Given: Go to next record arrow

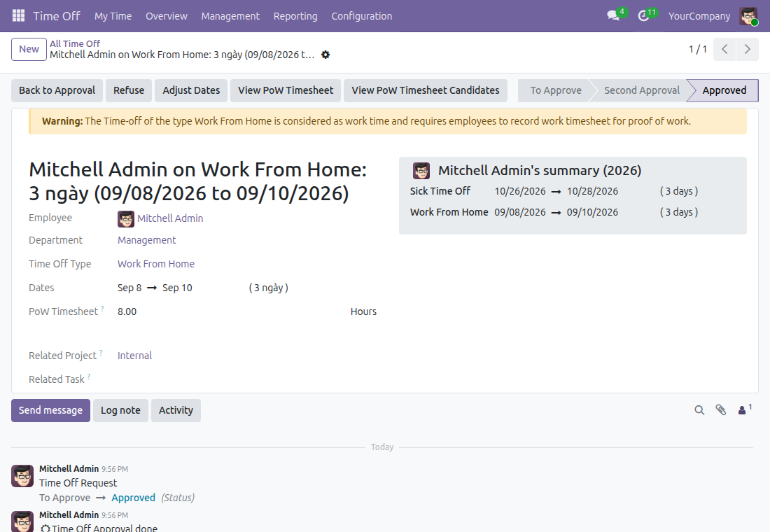Looking at the screenshot, I should 748,49.
